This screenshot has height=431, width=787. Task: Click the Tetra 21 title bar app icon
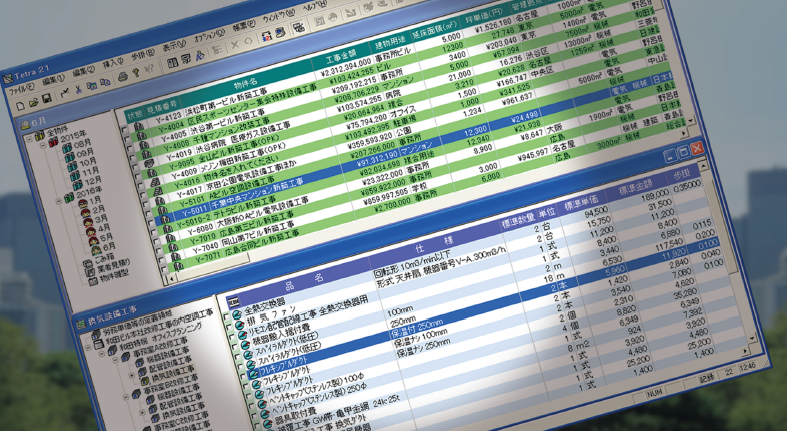(7, 79)
